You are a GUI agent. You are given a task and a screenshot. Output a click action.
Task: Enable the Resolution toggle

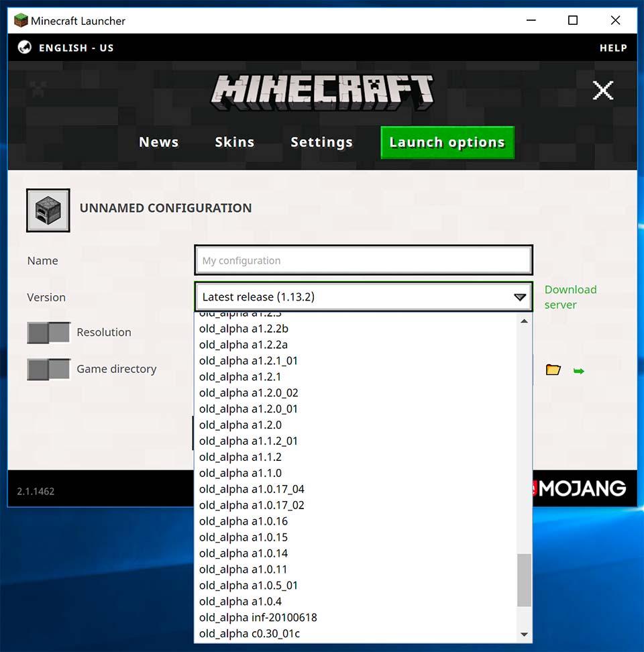(x=48, y=332)
